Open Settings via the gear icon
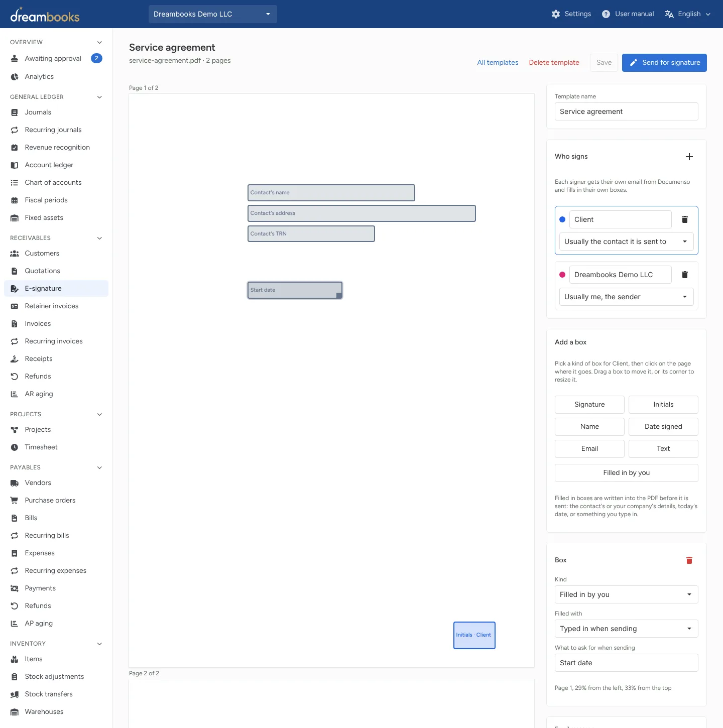Screen dimensions: 723x728 pos(555,14)
